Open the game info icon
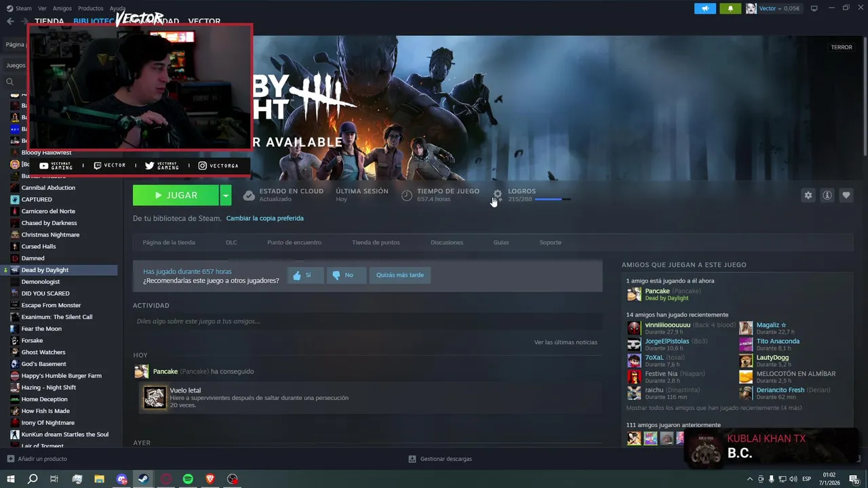 click(x=827, y=195)
